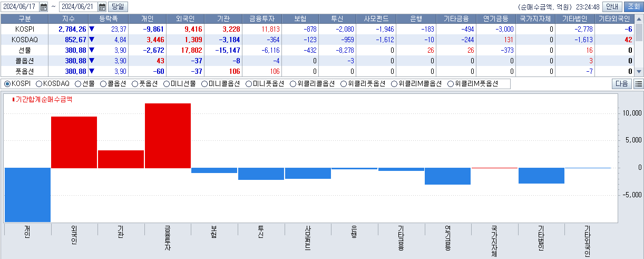The width and height of the screenshot is (644, 259).
Task: Click the 연기금등 column header
Action: pyautogui.click(x=496, y=18)
